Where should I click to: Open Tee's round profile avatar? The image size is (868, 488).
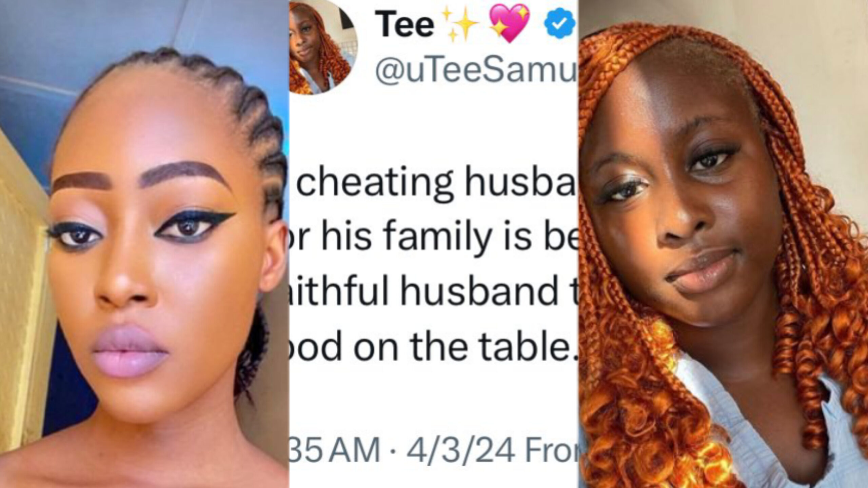(322, 47)
